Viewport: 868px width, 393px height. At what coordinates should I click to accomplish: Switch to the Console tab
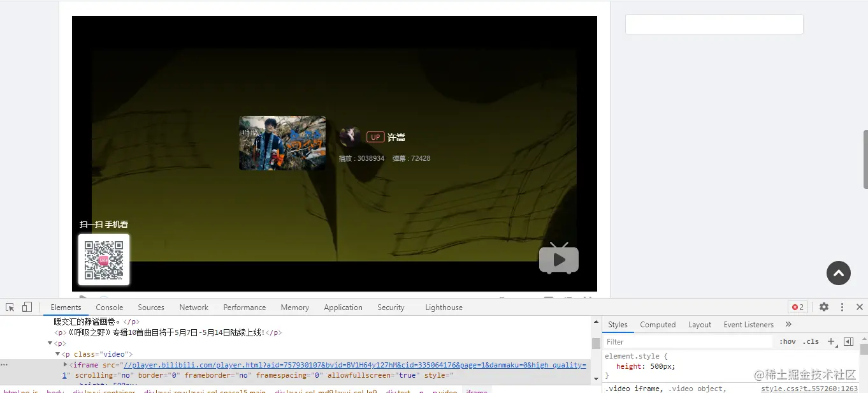click(x=110, y=307)
